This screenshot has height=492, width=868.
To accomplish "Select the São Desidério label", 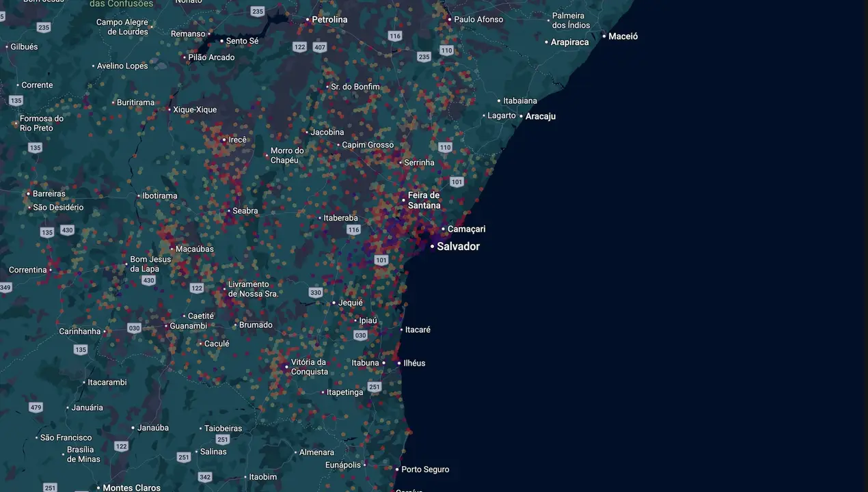I will pos(58,207).
